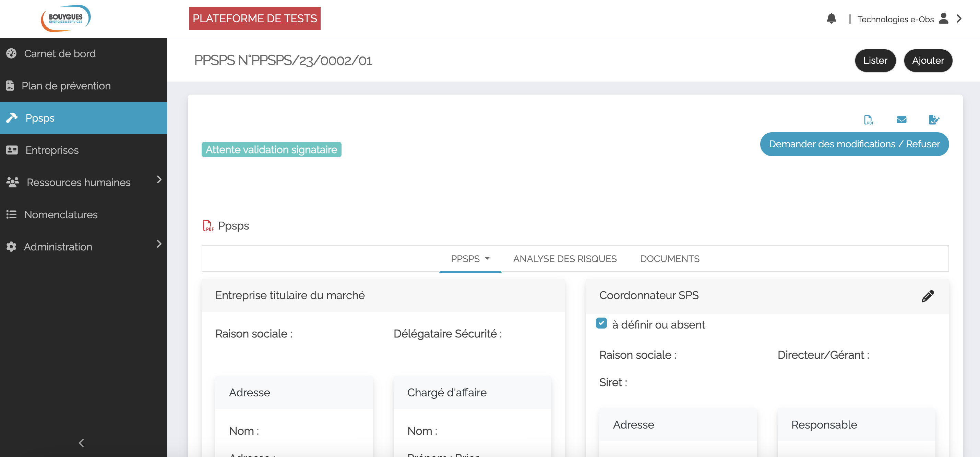Click the Ppsps hammer icon
This screenshot has width=980, height=457.
click(12, 118)
